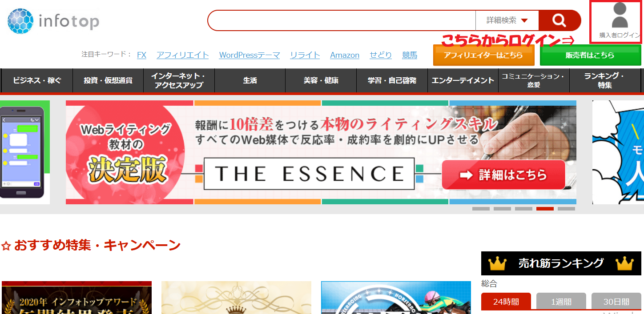Viewport: 644px width, 314px height.
Task: Select the fifth carousel slide indicator
Action: click(x=566, y=209)
